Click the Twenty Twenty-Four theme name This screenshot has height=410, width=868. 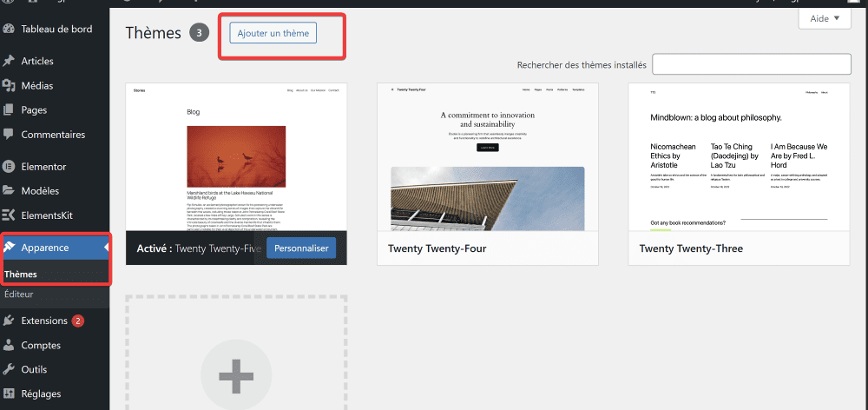437,248
